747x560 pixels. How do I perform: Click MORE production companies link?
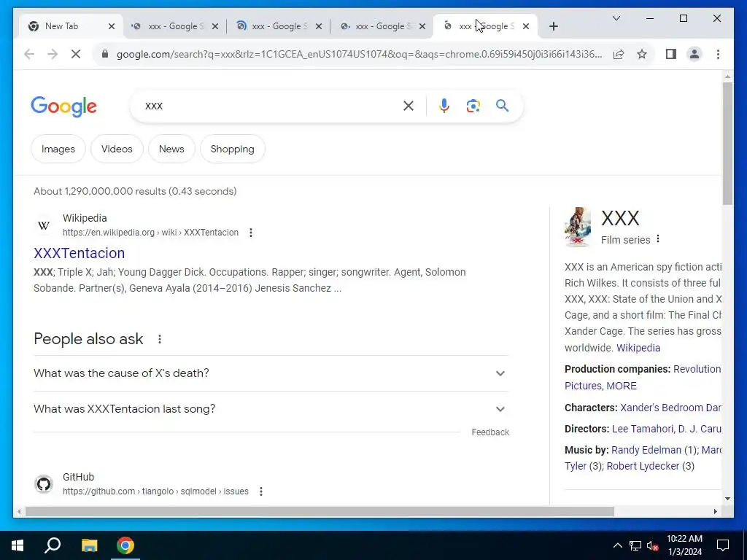[622, 386]
